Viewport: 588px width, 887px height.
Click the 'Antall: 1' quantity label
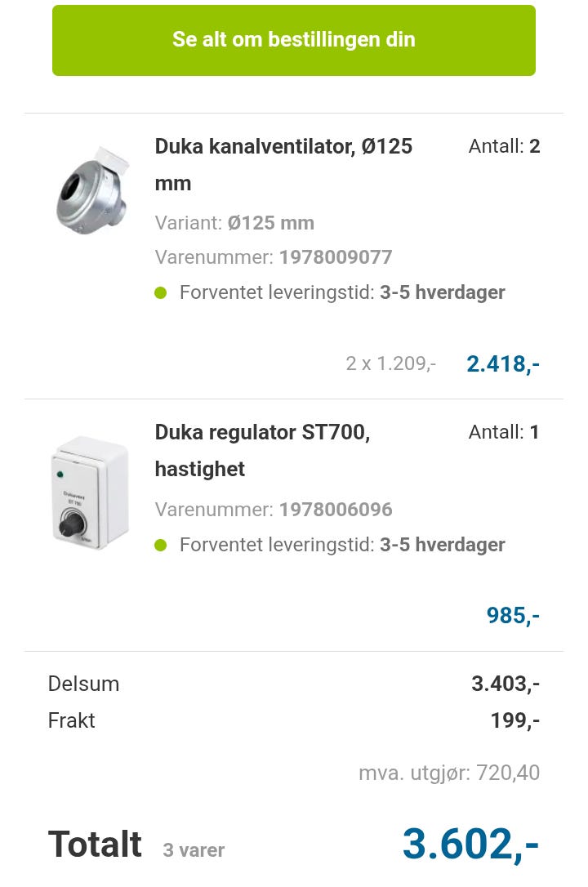(x=504, y=432)
